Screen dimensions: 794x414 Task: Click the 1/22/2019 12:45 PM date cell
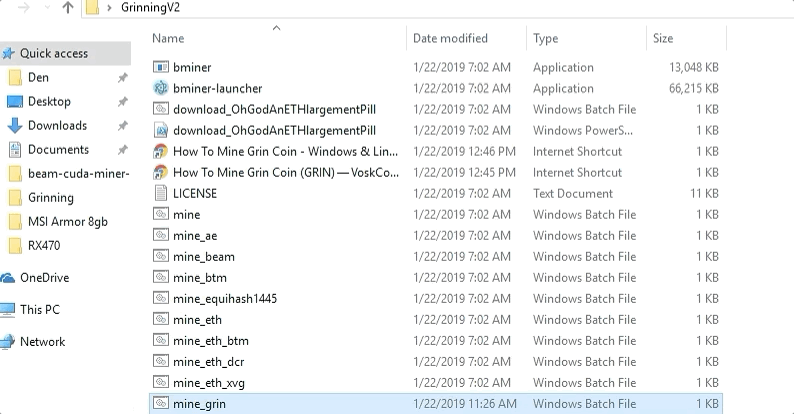(x=464, y=172)
